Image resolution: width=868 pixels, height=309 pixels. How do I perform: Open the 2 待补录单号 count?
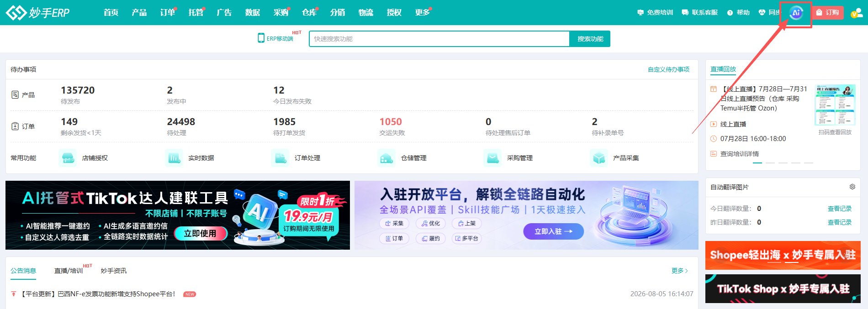point(608,126)
